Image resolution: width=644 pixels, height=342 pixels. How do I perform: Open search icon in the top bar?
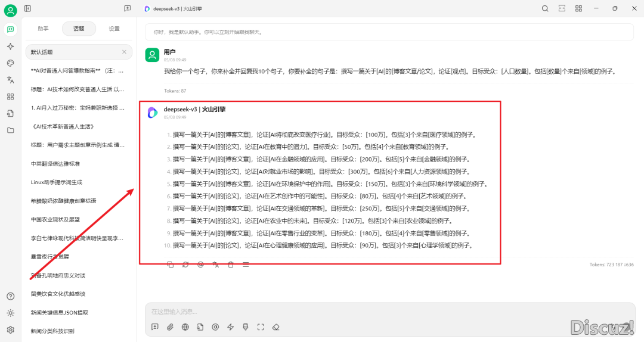click(x=545, y=8)
